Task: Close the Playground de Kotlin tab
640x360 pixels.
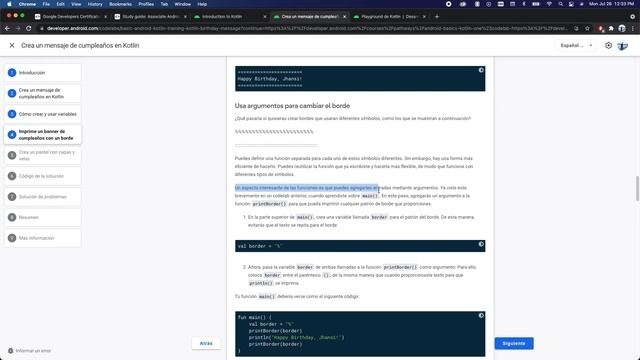Action: 424,17
